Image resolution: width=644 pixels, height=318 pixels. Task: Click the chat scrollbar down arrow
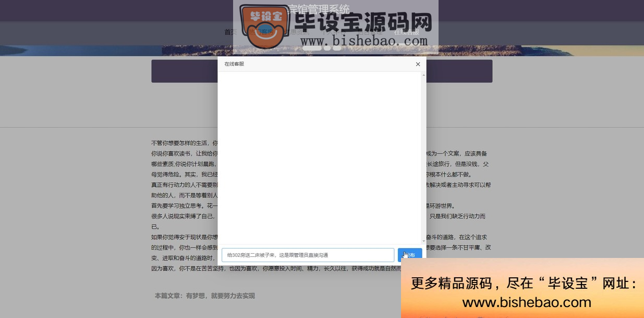pyautogui.click(x=423, y=242)
